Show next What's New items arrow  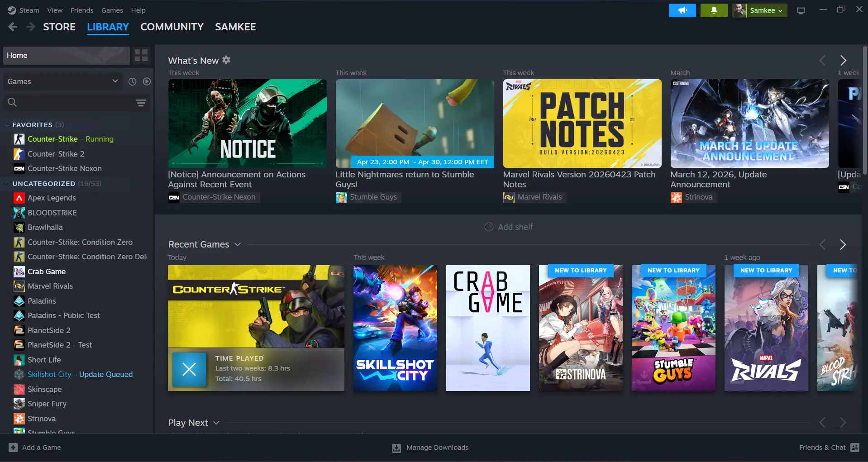click(843, 61)
